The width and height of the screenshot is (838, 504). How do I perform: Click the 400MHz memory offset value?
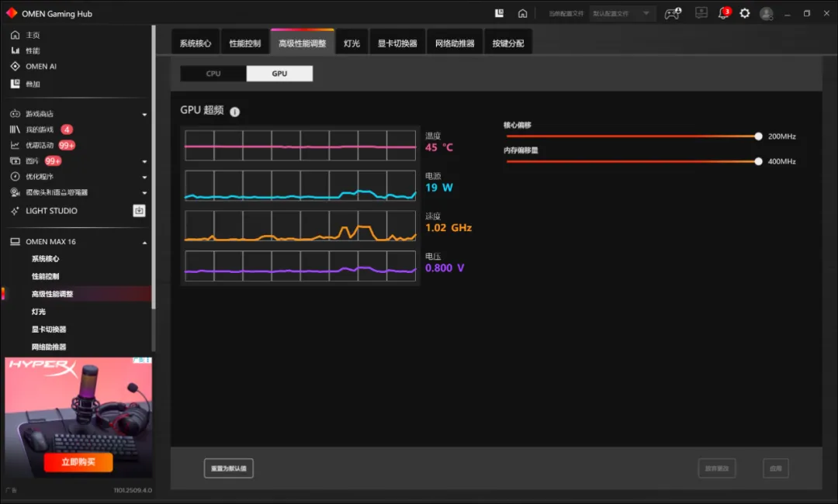(781, 161)
